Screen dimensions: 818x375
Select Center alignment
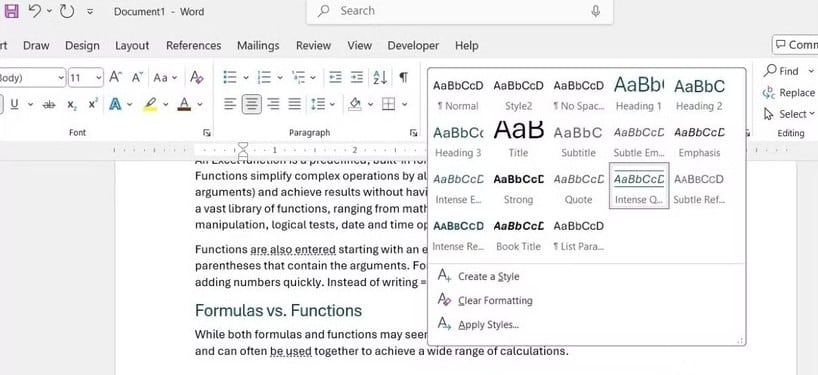[x=251, y=104]
